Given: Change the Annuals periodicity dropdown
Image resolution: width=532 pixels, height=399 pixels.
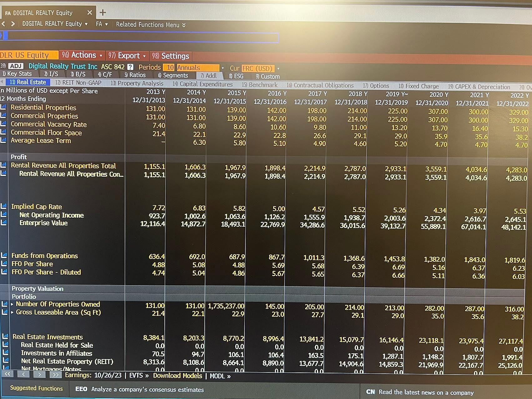Looking at the screenshot, I should [200, 68].
